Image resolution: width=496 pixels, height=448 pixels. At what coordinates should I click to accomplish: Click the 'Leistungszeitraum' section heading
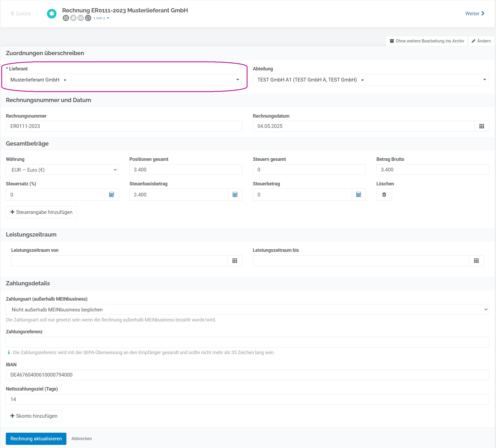point(31,235)
